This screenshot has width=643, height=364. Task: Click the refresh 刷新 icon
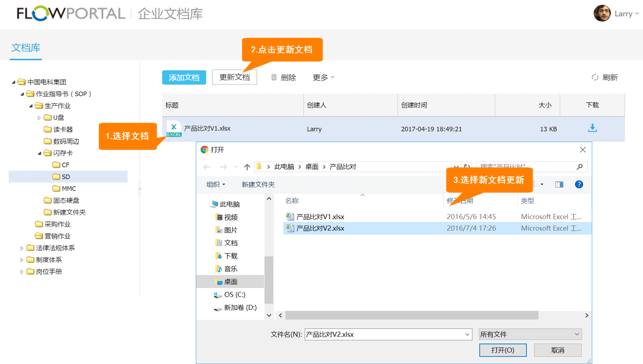pos(595,77)
